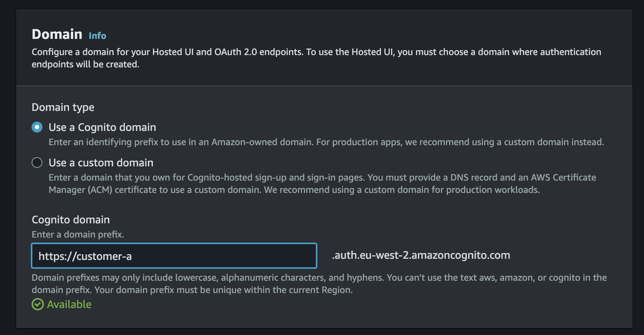Viewport: 644px width, 335px height.
Task: Click the Domain type section label
Action: tap(63, 107)
